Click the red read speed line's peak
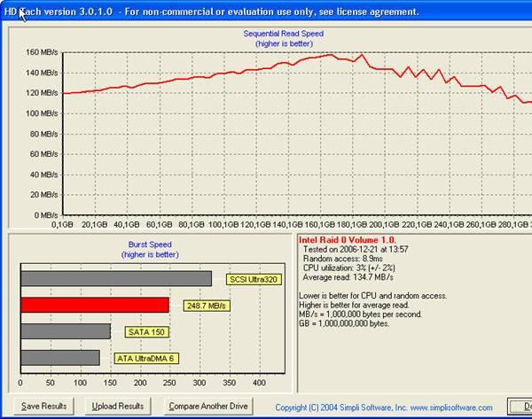This screenshot has height=419, width=532. point(331,55)
